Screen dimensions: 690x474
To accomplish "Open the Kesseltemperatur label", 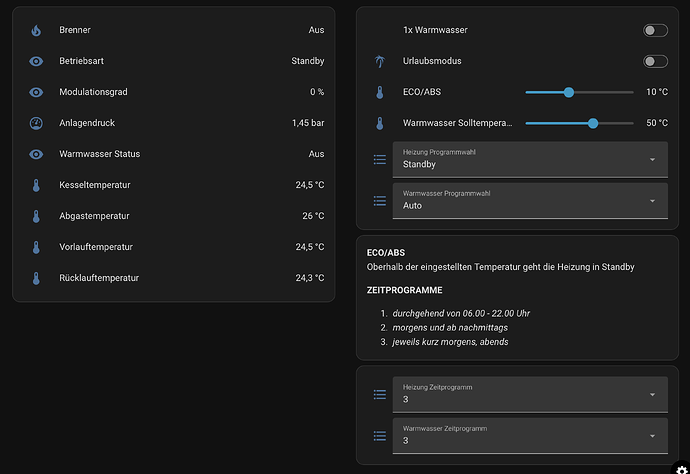I will [x=95, y=185].
